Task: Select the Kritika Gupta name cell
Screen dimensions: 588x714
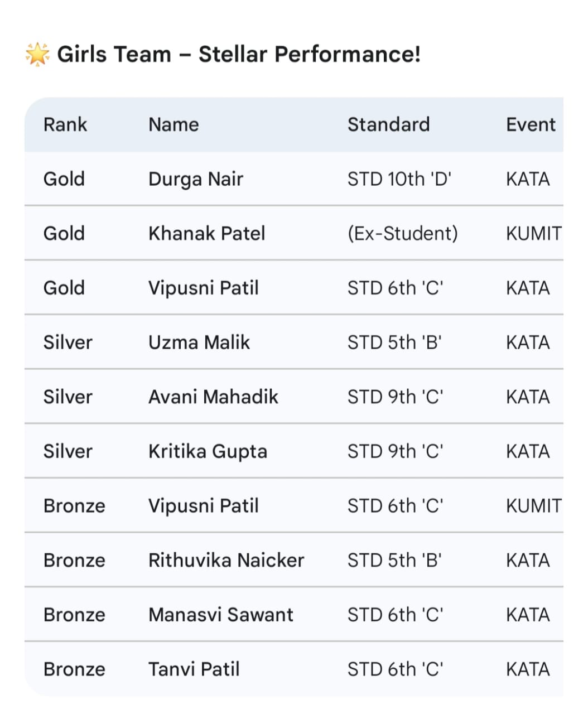Action: [x=208, y=451]
